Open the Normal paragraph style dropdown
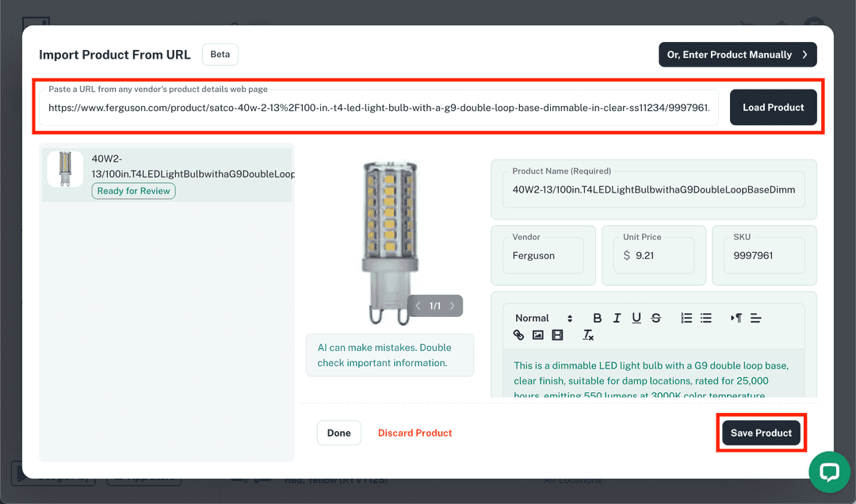 tap(544, 317)
